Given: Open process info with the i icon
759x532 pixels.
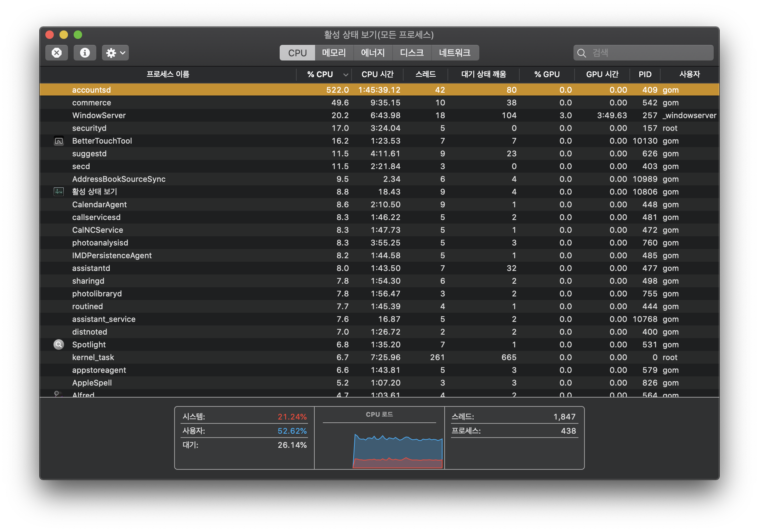Looking at the screenshot, I should point(85,53).
